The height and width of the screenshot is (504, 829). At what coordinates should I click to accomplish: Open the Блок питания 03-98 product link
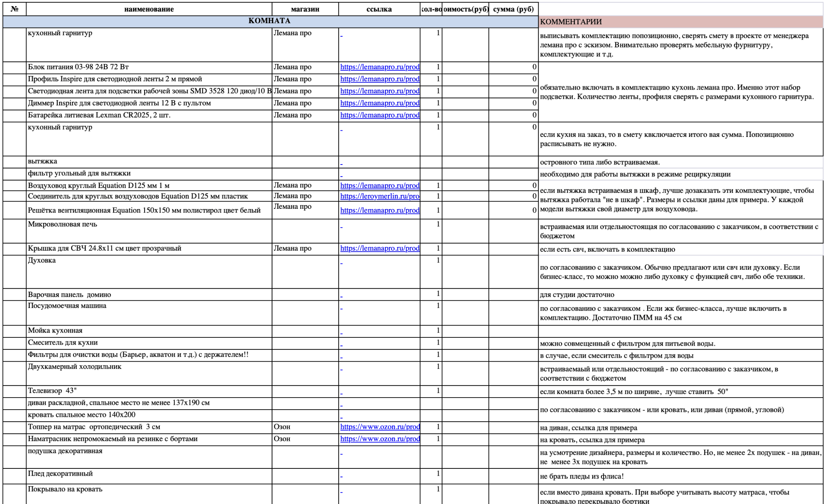click(x=380, y=67)
